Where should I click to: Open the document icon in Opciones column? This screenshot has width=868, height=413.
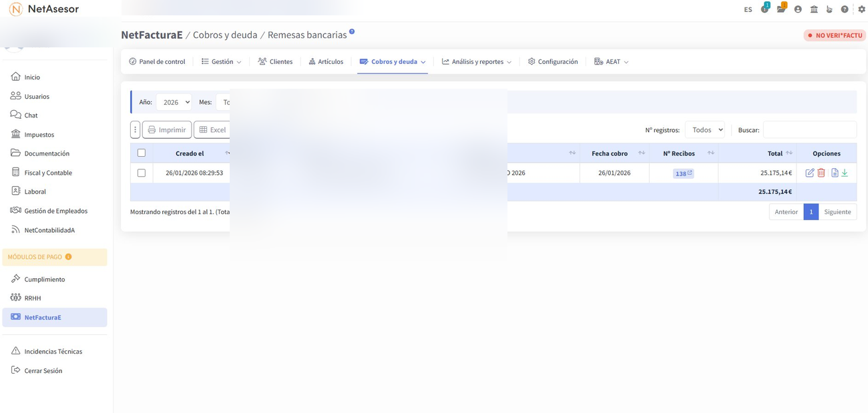(x=835, y=173)
